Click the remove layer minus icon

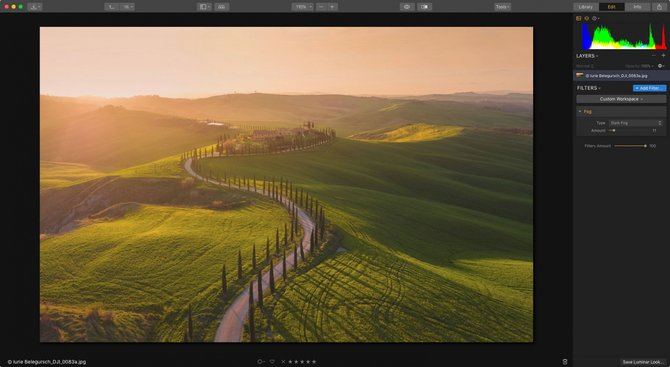click(653, 56)
